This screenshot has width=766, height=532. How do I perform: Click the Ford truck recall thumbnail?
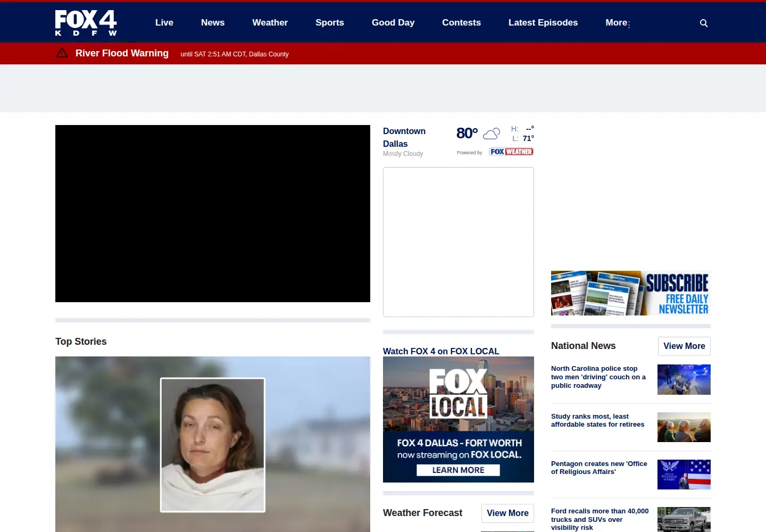click(x=684, y=520)
